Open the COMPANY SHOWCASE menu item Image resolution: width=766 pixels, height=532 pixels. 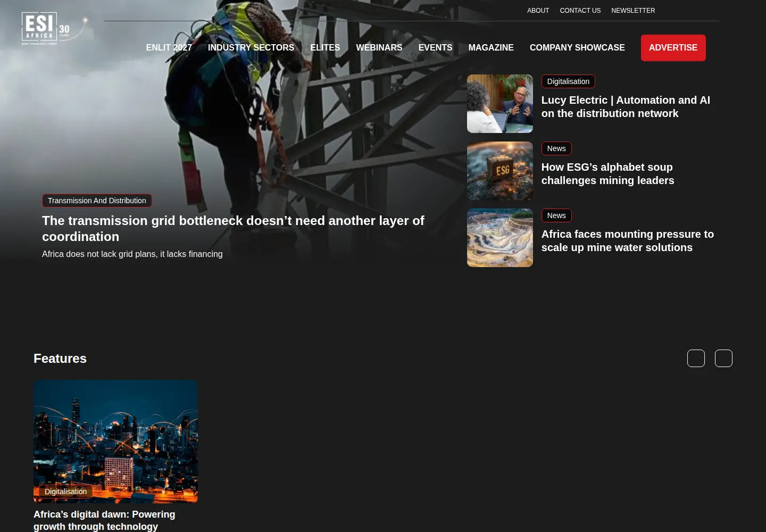coord(577,48)
